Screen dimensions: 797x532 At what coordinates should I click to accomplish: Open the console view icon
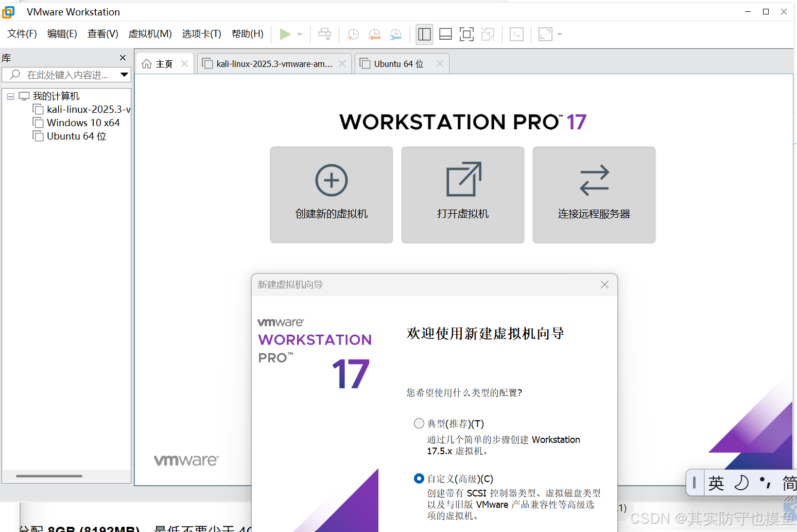click(x=516, y=35)
